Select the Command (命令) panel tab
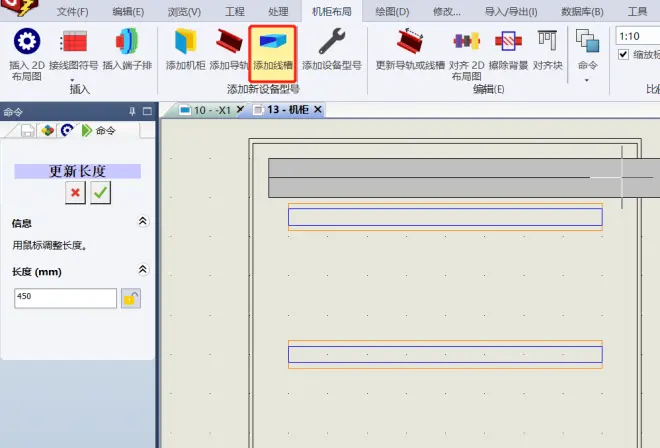The height and width of the screenshot is (448, 660). (x=98, y=131)
